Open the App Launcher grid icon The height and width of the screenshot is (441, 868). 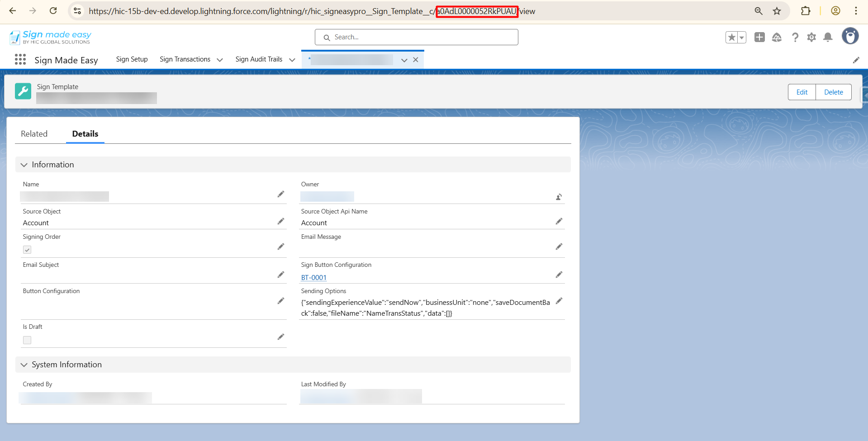[20, 59]
